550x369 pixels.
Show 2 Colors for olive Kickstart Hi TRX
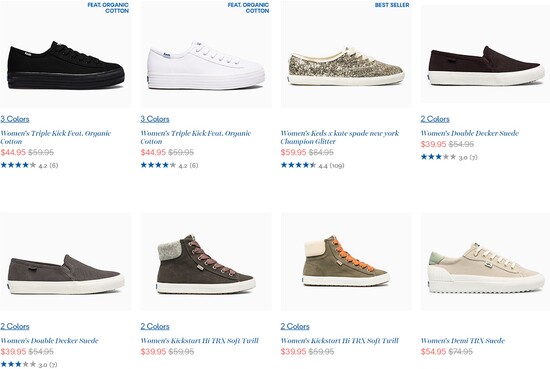[x=295, y=326]
